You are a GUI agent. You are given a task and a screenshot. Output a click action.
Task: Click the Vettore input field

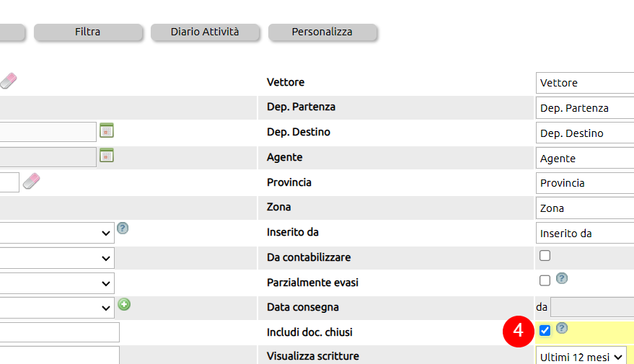(585, 83)
